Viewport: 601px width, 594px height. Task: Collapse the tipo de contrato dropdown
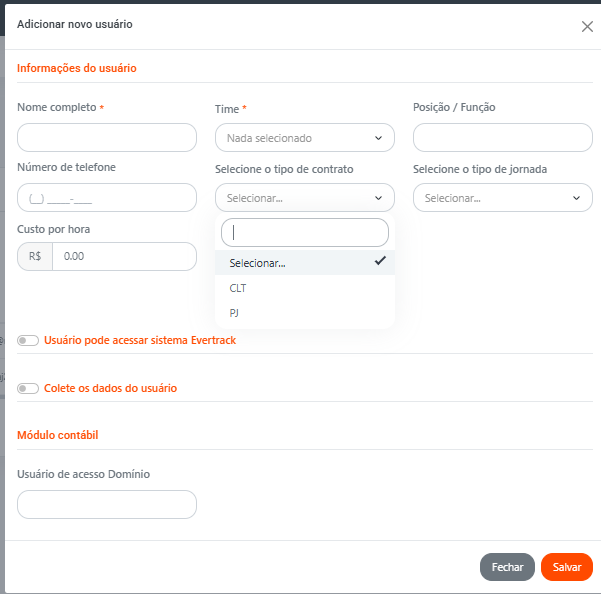tap(304, 198)
